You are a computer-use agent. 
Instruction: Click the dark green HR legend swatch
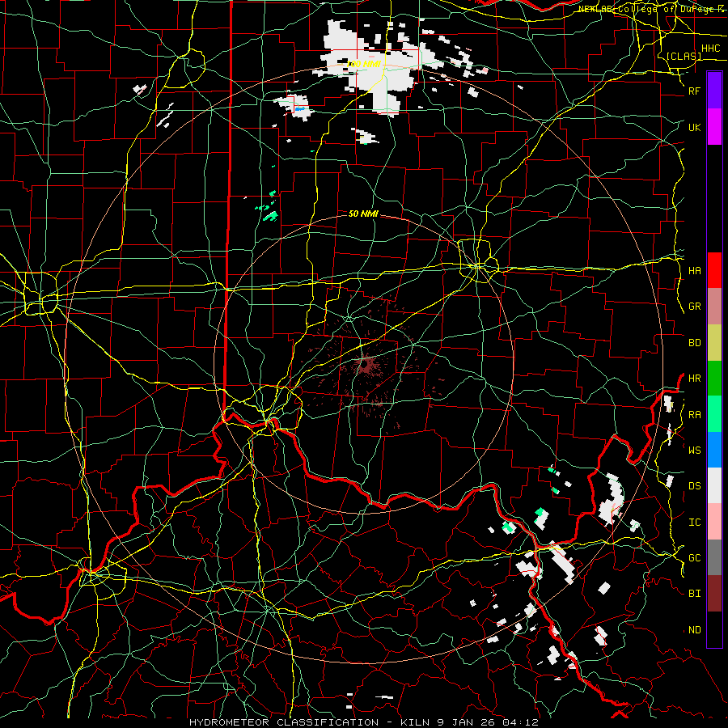pos(714,378)
